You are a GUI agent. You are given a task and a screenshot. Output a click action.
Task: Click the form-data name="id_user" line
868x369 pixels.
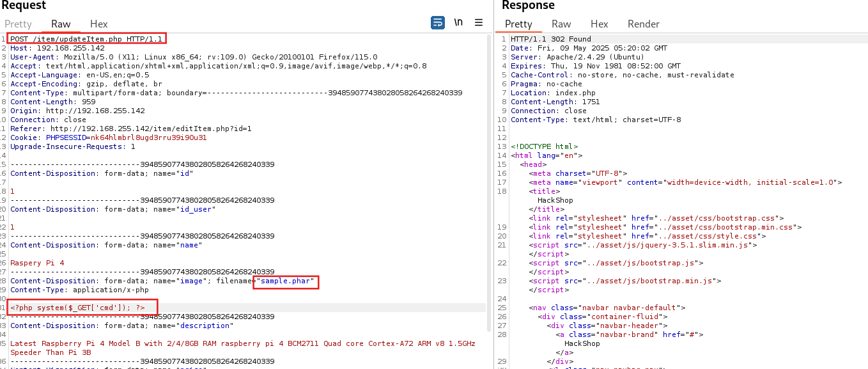point(113,209)
